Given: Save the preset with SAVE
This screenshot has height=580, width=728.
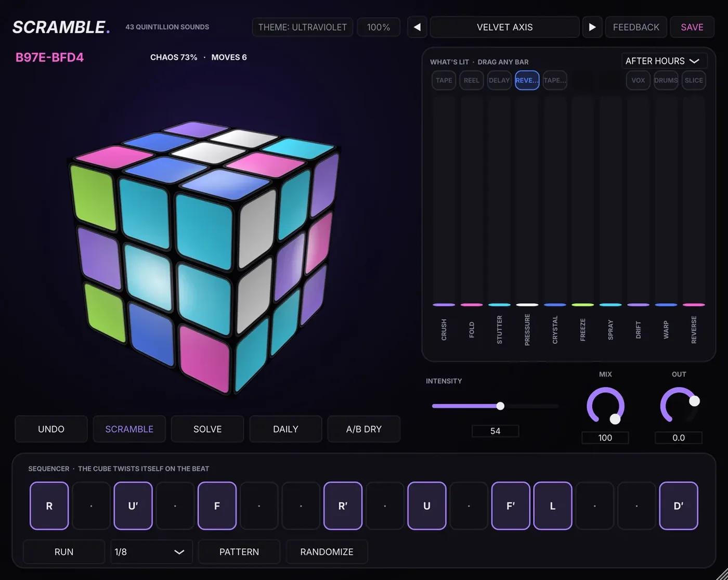Looking at the screenshot, I should (692, 27).
